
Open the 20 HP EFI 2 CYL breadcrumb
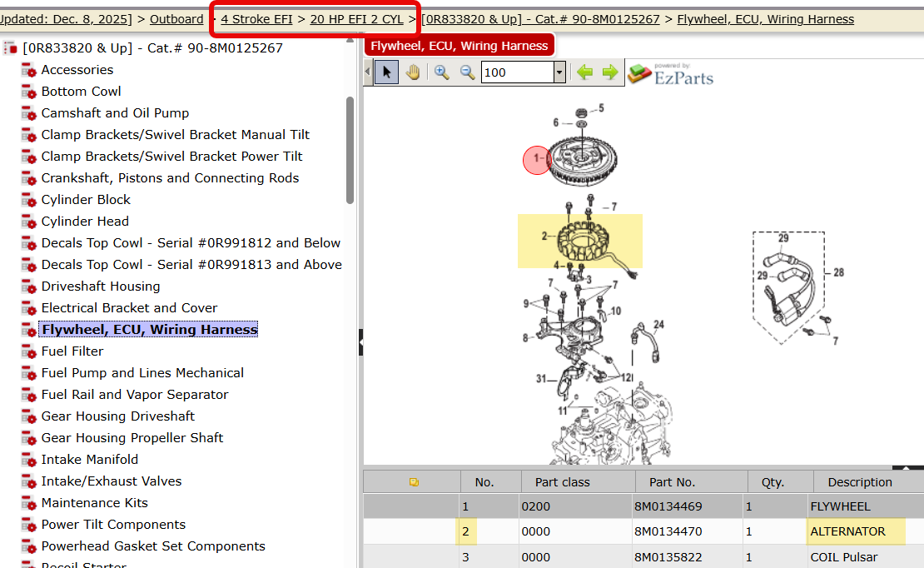[x=356, y=19]
